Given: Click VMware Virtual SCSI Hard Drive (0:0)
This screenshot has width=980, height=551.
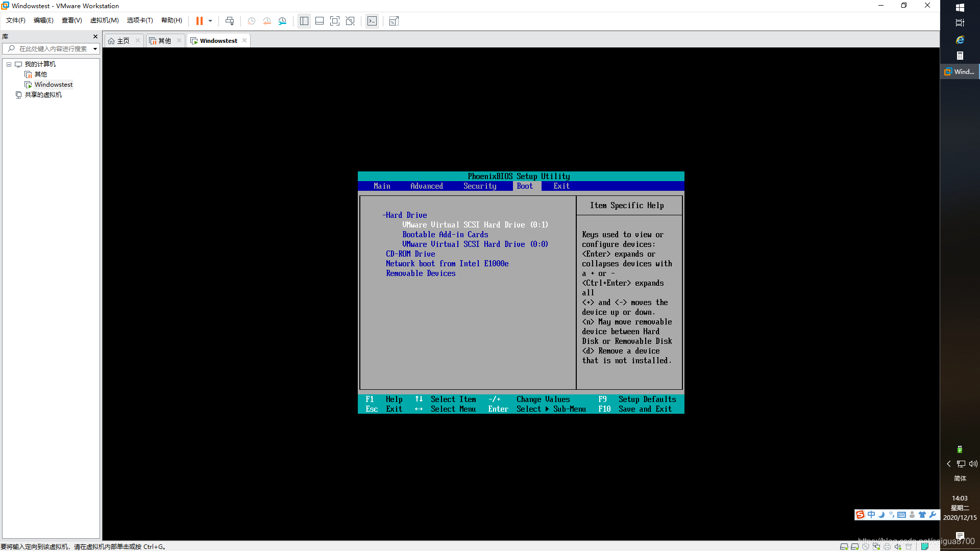Looking at the screenshot, I should (x=475, y=244).
